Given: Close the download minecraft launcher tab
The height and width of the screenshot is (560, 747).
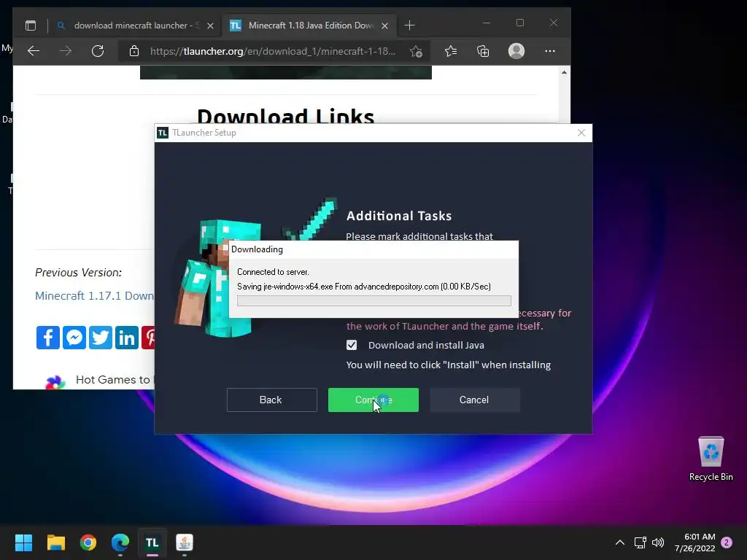Looking at the screenshot, I should [210, 26].
